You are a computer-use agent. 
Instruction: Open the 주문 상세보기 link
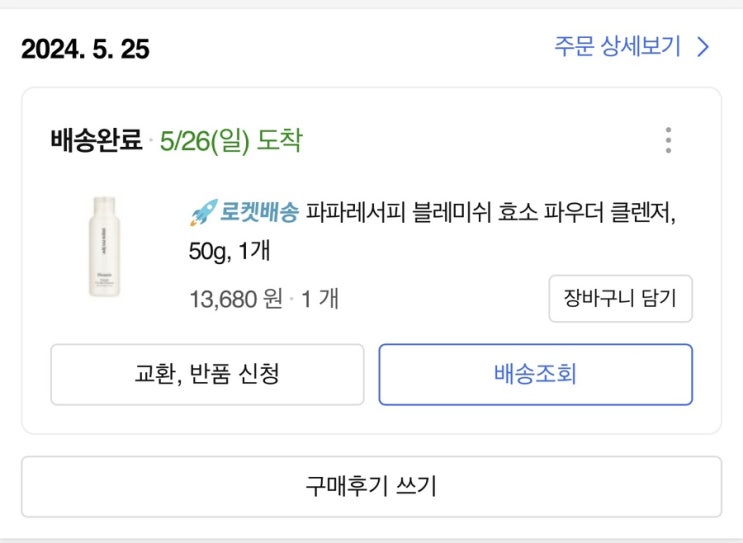tap(618, 47)
